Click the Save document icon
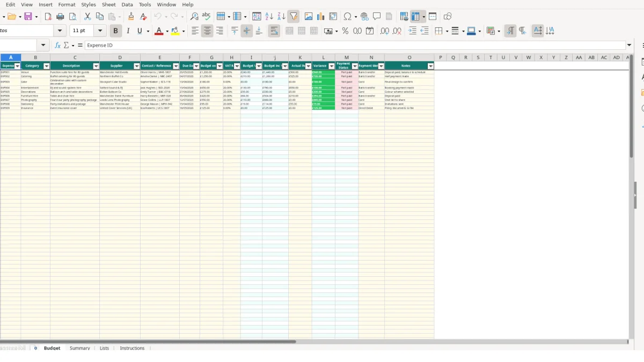The image size is (644, 362). pos(28,17)
